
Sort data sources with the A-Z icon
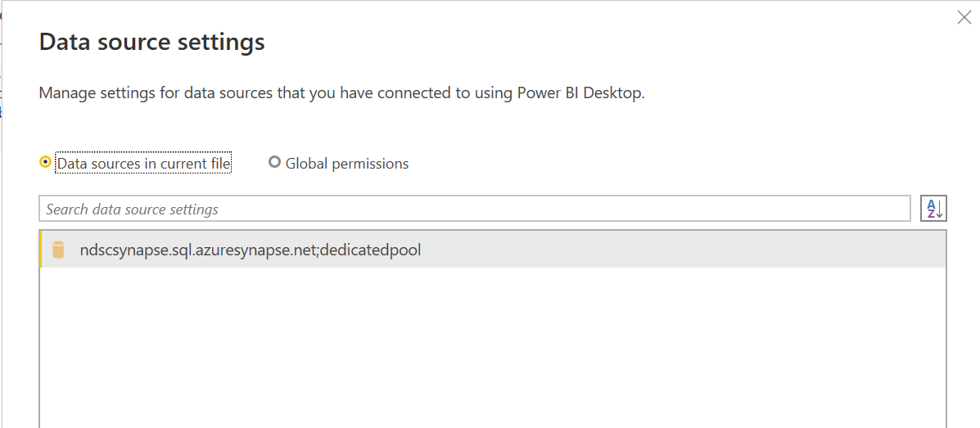934,209
